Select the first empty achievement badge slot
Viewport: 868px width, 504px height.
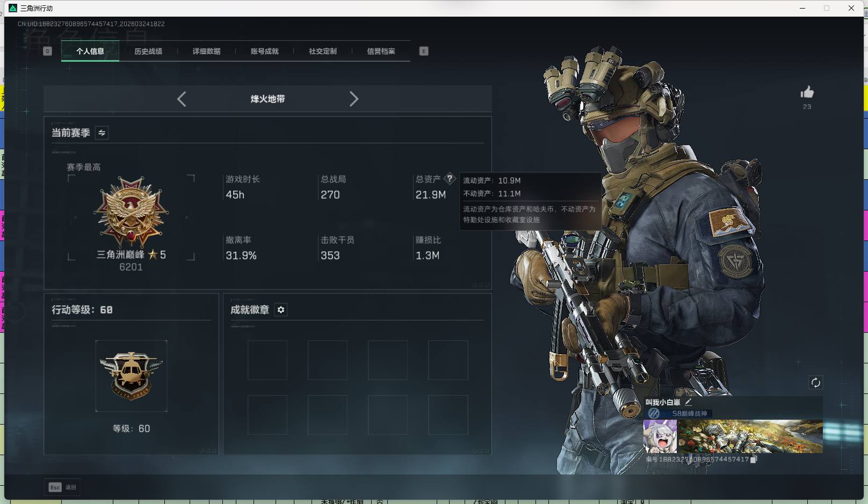pos(267,360)
